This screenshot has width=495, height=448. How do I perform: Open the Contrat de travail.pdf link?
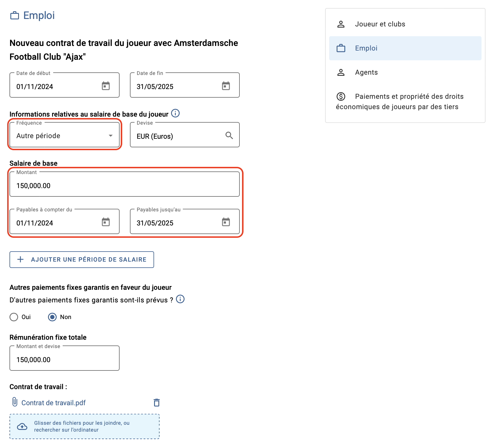pyautogui.click(x=53, y=403)
